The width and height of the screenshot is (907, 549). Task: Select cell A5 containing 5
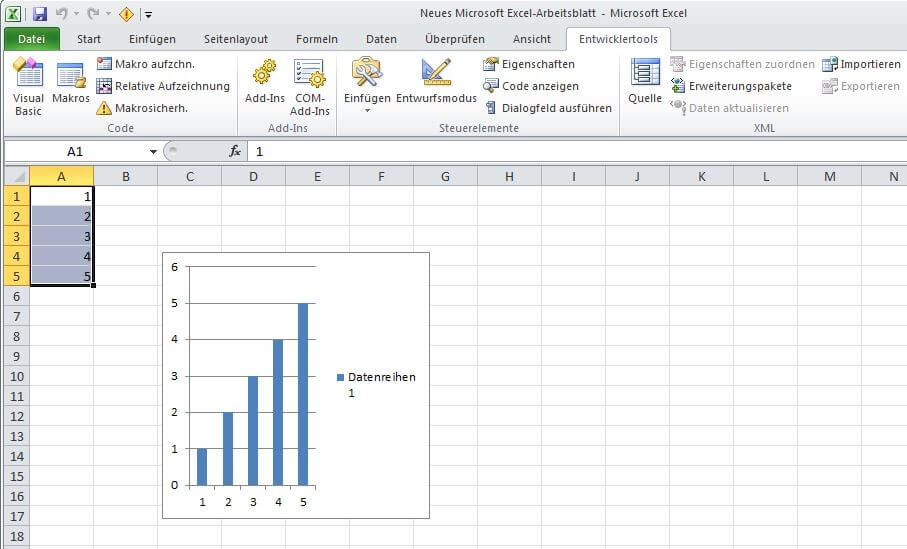click(x=61, y=276)
